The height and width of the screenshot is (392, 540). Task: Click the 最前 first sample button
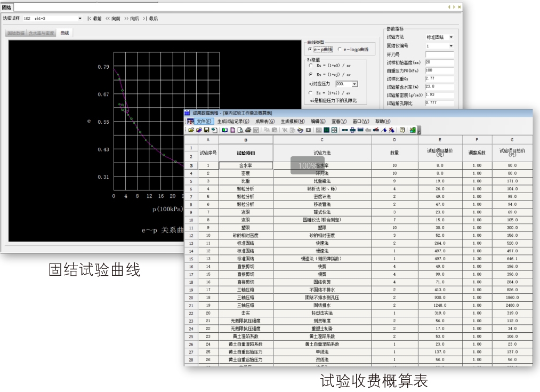click(x=94, y=18)
